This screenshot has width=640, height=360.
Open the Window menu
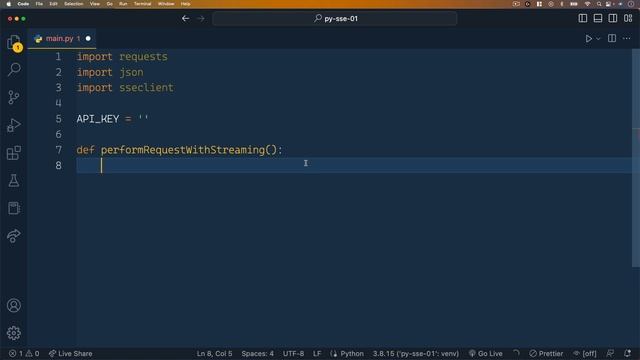click(166, 4)
